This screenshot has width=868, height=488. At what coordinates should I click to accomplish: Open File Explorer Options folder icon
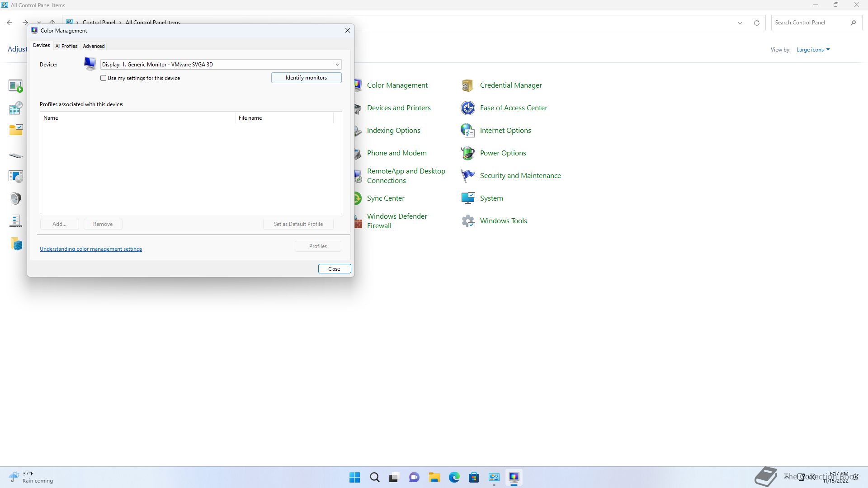click(x=16, y=130)
